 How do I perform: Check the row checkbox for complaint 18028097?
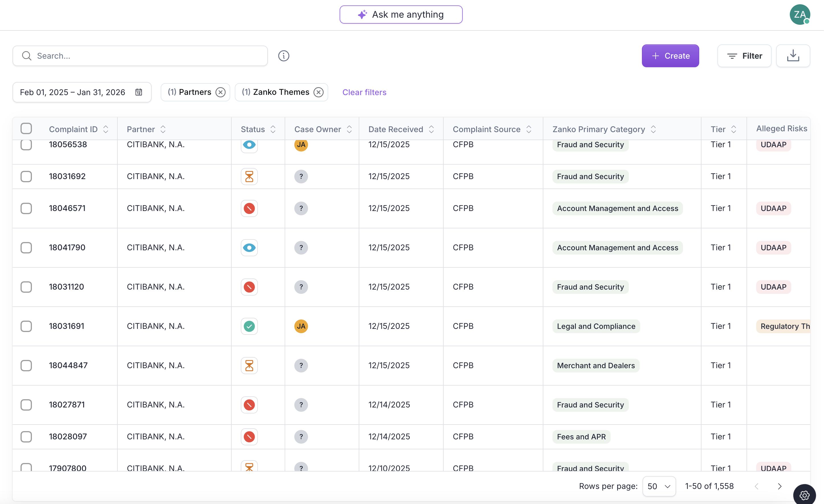pyautogui.click(x=26, y=437)
